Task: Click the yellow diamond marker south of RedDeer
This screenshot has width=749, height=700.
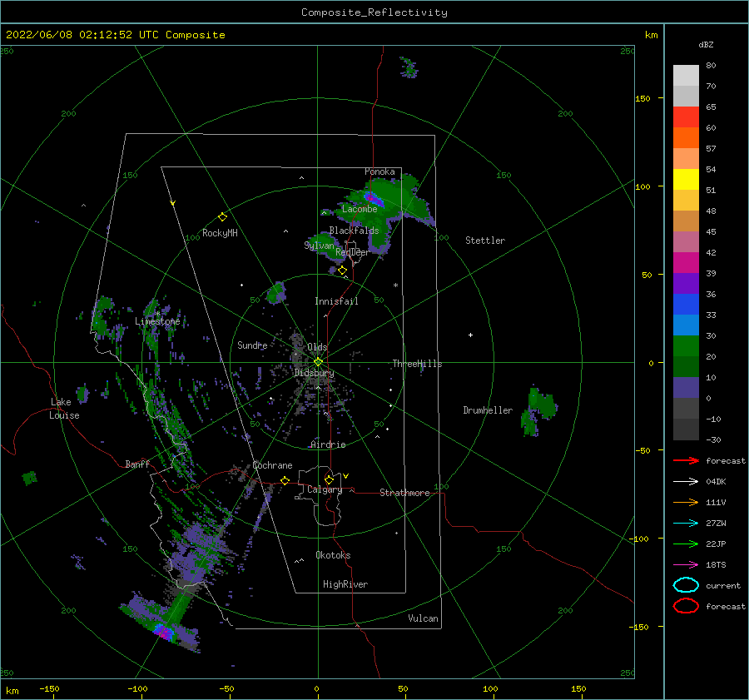Action: pos(343,271)
